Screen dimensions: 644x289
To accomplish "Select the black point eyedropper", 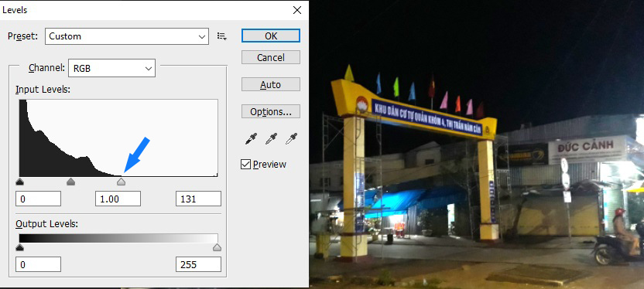I will click(250, 138).
